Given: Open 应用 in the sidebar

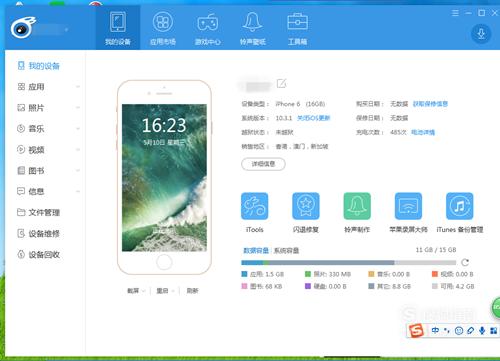Looking at the screenshot, I should click(x=31, y=87).
